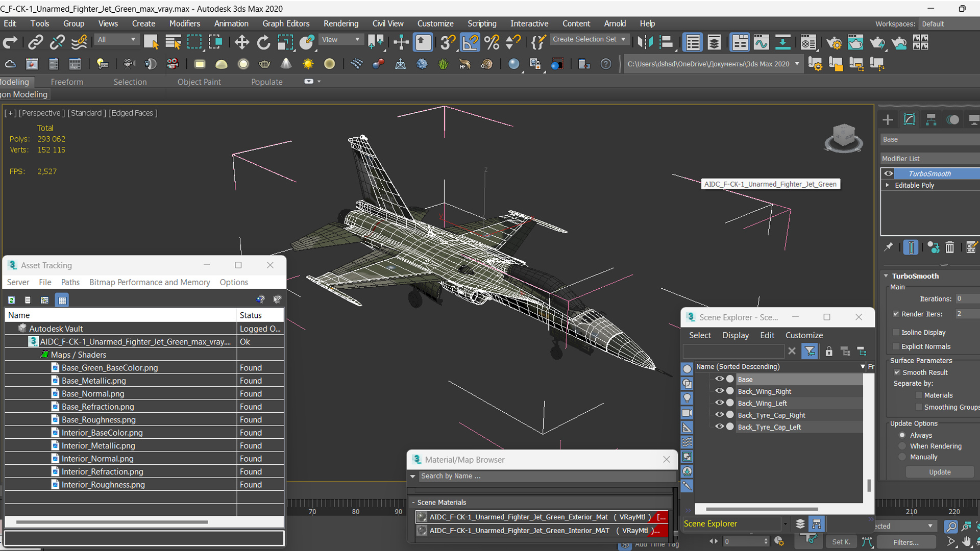This screenshot has height=551, width=980.
Task: Open Hierarchy tab in command panel
Action: click(931, 119)
